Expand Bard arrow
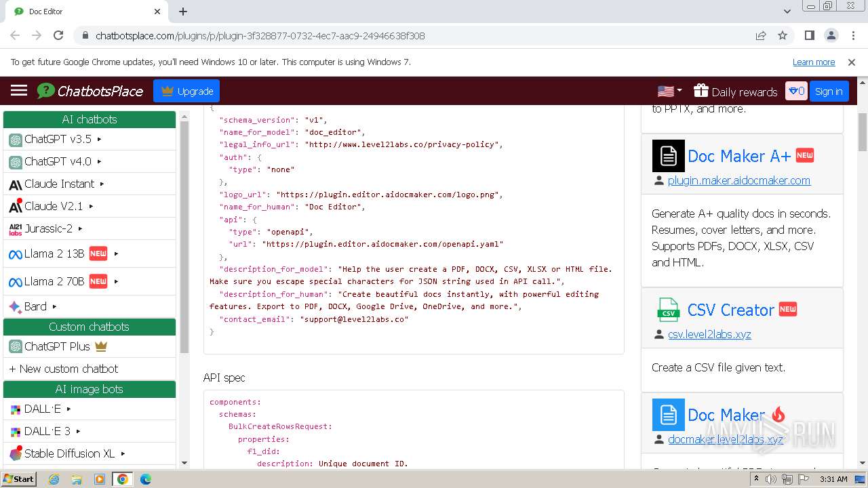The height and width of the screenshot is (488, 868). pos(55,306)
